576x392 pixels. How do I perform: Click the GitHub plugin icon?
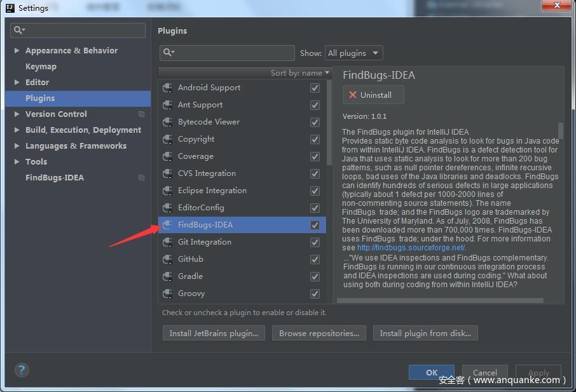(x=167, y=259)
